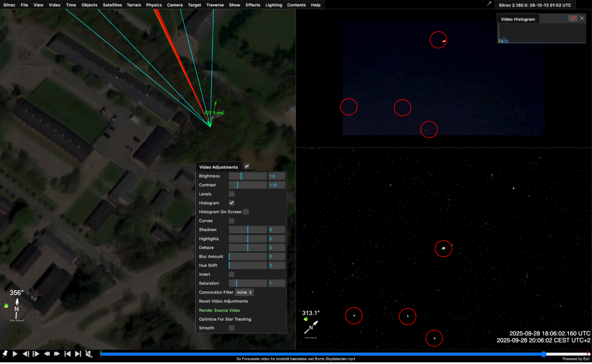Click the timeline scrubber handle
The height and width of the screenshot is (364, 592).
(544, 354)
